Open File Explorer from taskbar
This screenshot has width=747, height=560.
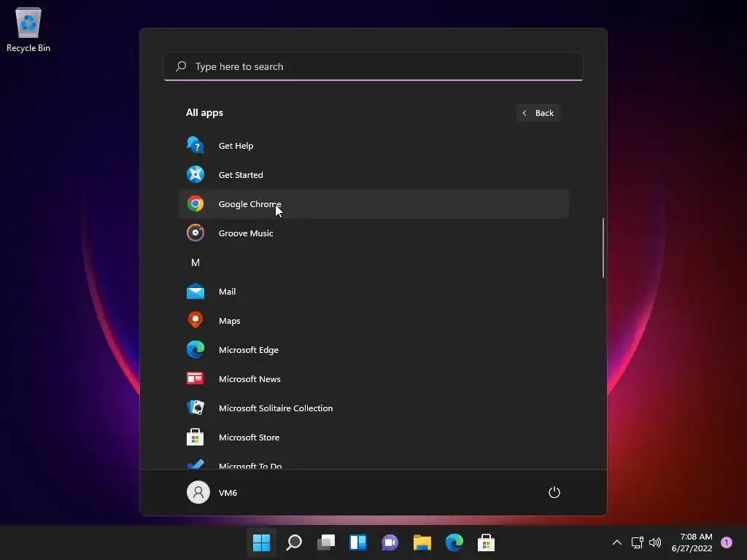coord(422,542)
